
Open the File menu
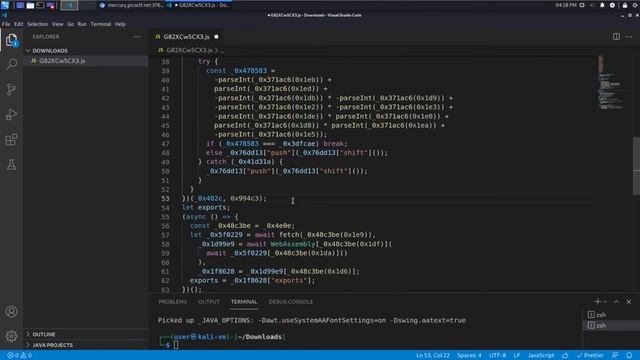click(x=6, y=24)
